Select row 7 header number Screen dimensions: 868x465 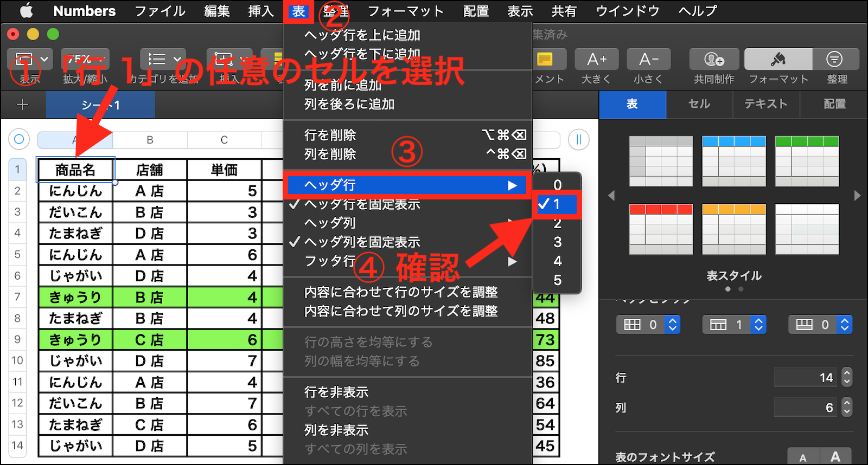pos(17,297)
